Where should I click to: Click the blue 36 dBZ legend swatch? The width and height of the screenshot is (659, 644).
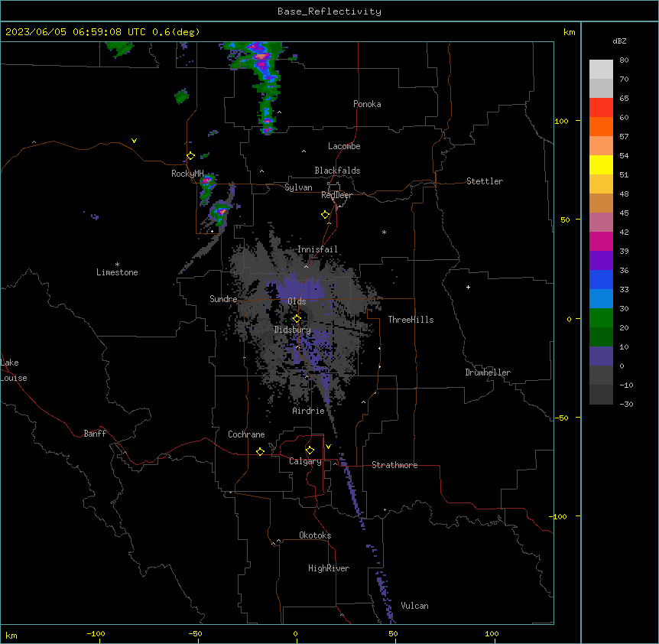601,279
